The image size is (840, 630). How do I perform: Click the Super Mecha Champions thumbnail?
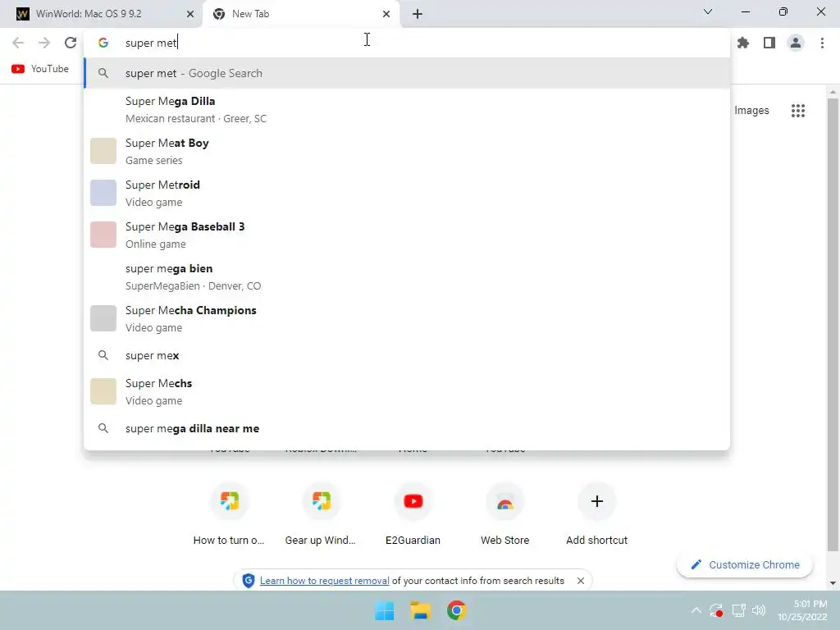[x=103, y=318]
